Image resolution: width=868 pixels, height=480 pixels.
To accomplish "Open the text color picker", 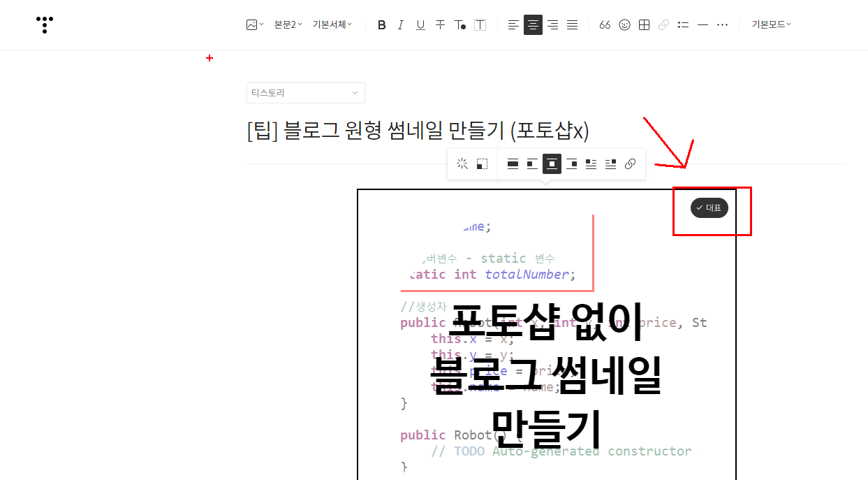I will (460, 25).
